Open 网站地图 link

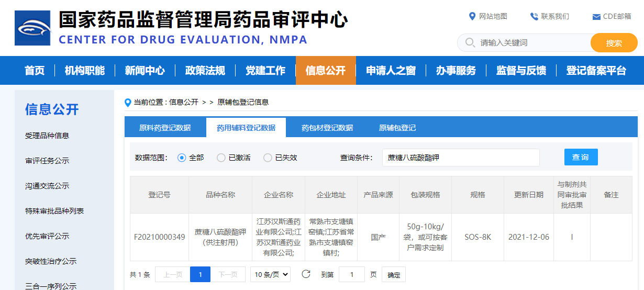493,16
